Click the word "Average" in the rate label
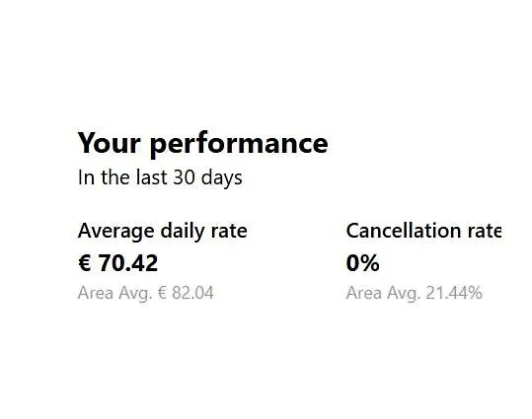This screenshot has height=419, width=532. click(116, 232)
